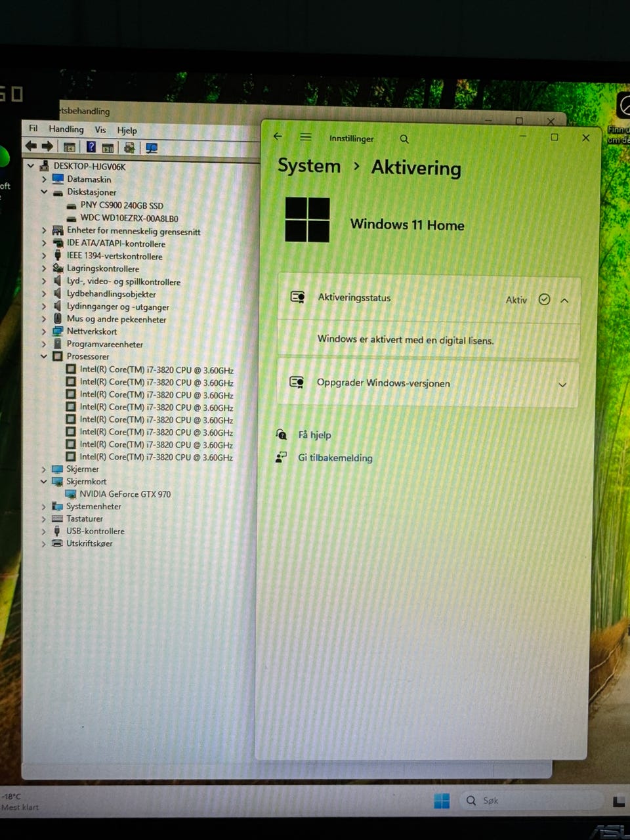
Task: Click the Aktiveringsstatus certificate icon
Action: tap(297, 297)
